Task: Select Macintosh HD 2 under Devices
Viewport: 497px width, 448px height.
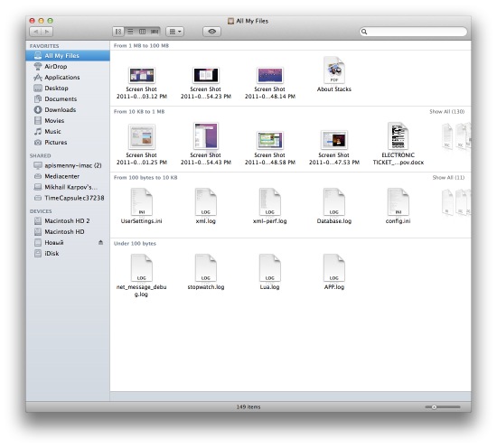Action: point(68,220)
